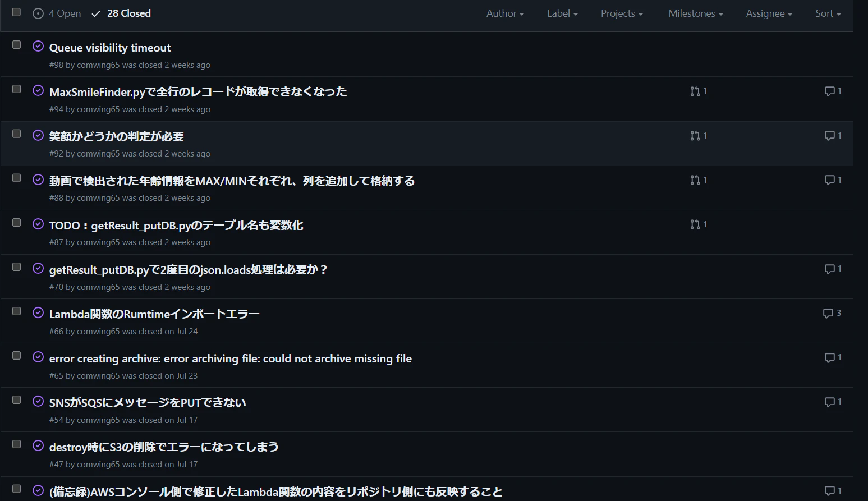Click closed-issue icon for error creating archive issue

(38, 357)
